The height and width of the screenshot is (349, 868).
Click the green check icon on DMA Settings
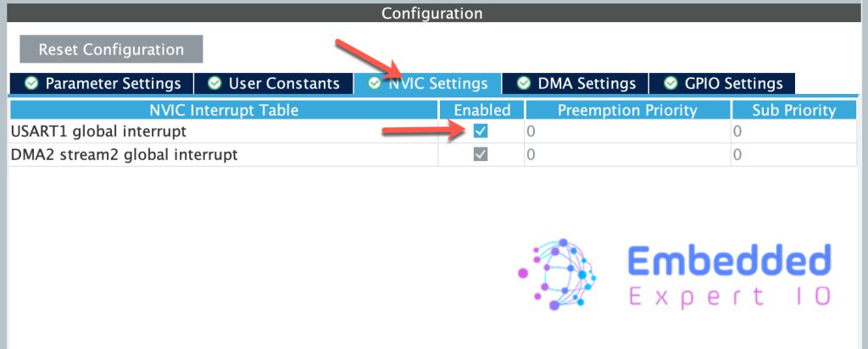point(524,83)
